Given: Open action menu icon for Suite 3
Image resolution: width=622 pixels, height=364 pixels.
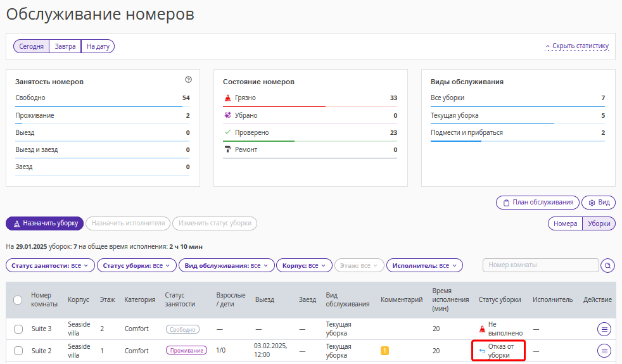Looking at the screenshot, I should 604,329.
